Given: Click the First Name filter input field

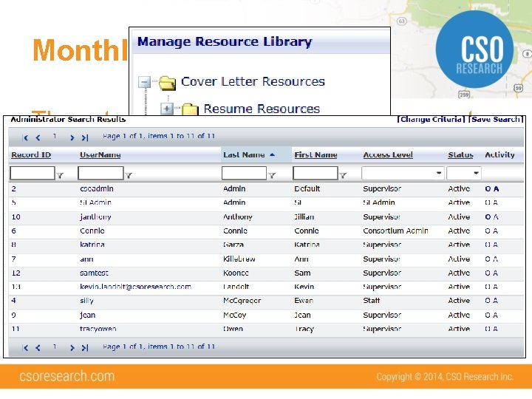Looking at the screenshot, I should (x=316, y=173).
